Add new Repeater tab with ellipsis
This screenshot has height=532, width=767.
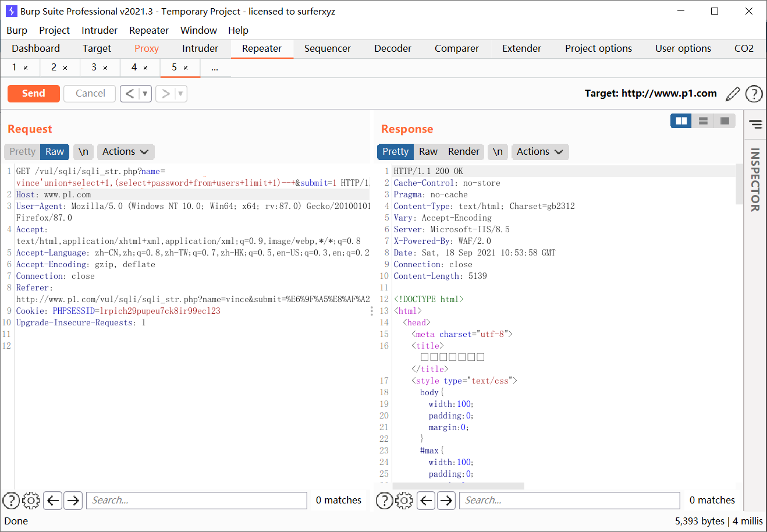pyautogui.click(x=215, y=68)
